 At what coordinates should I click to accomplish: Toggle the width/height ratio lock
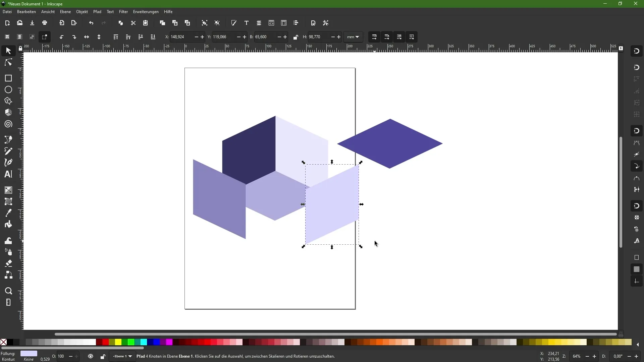coord(296,37)
